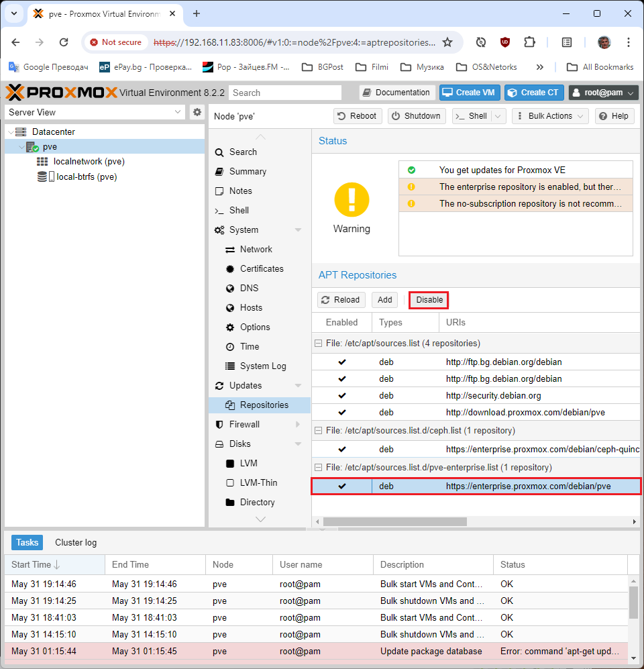Toggle enabled check for security.debian.org repository
The image size is (644, 669).
pos(342,395)
